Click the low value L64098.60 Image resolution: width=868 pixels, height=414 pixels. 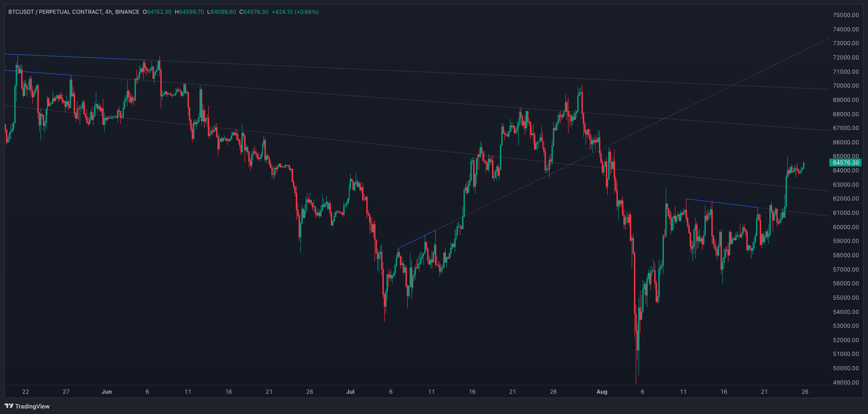[x=221, y=12]
